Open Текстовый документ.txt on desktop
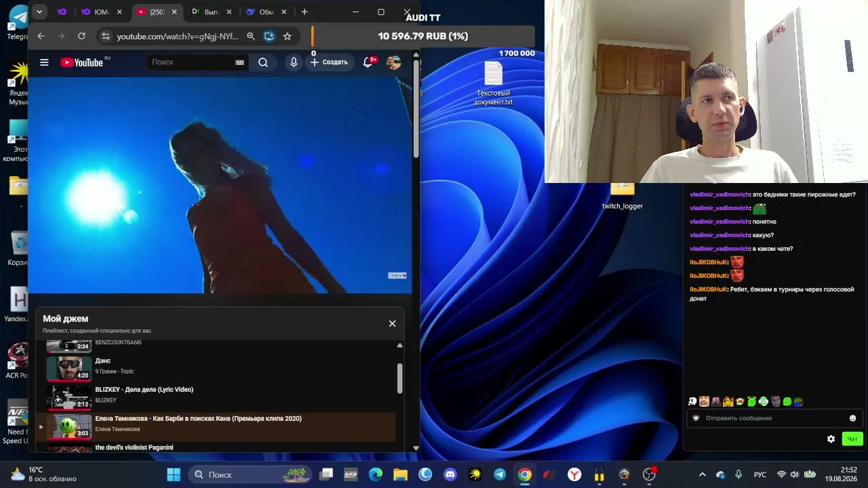This screenshot has height=488, width=868. pos(493,83)
